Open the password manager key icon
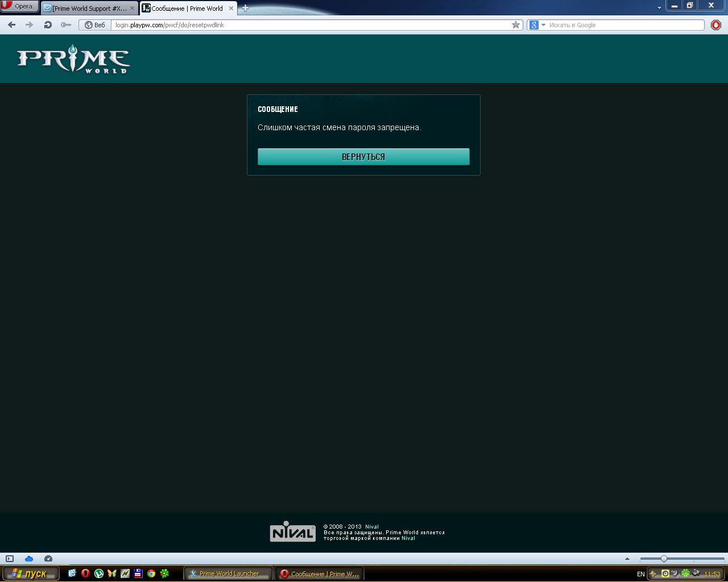The width and height of the screenshot is (728, 582). pyautogui.click(x=66, y=25)
